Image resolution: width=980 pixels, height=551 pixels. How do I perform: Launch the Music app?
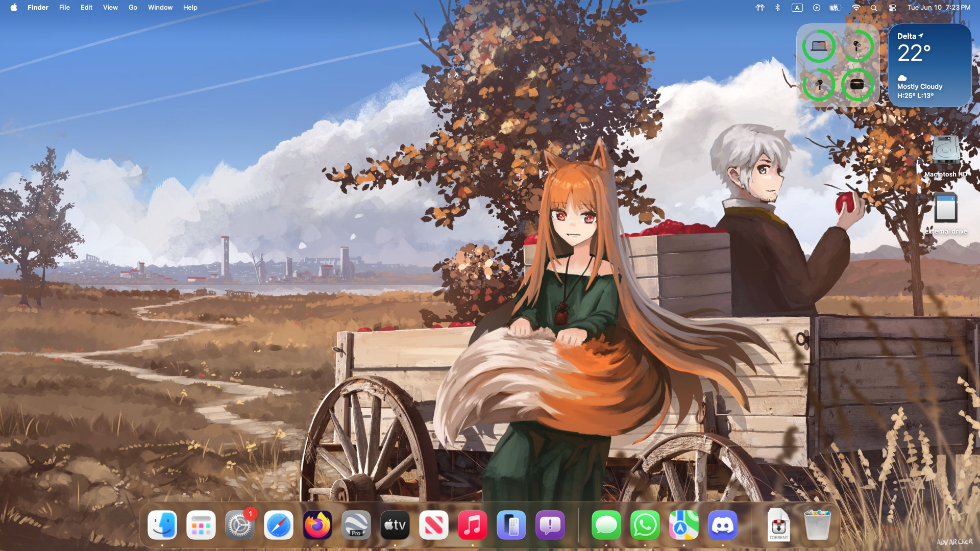[x=473, y=525]
